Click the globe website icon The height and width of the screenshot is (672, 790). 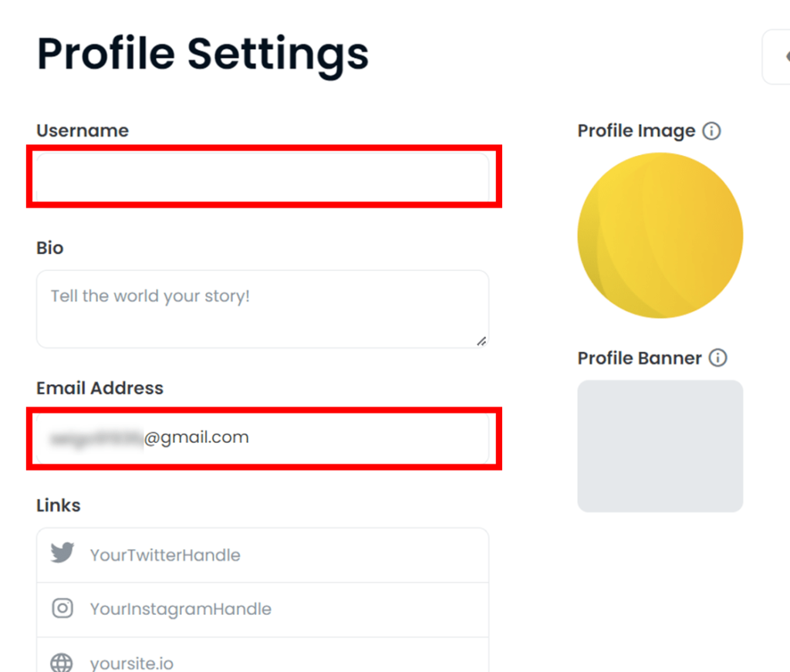[62, 663]
